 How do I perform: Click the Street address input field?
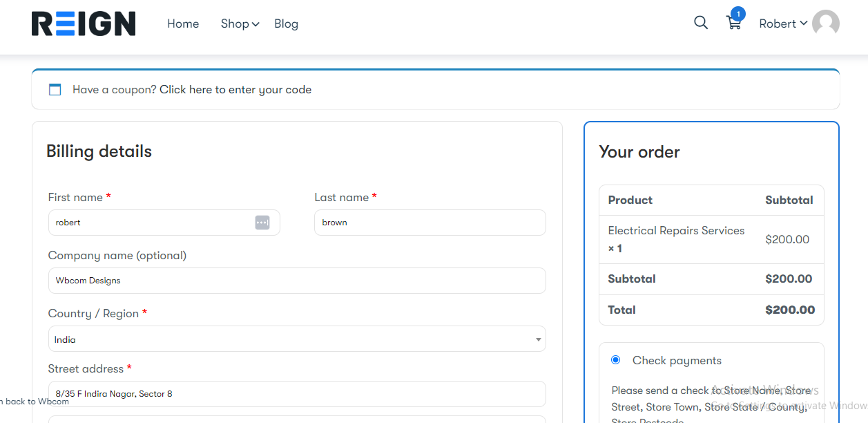(x=297, y=394)
